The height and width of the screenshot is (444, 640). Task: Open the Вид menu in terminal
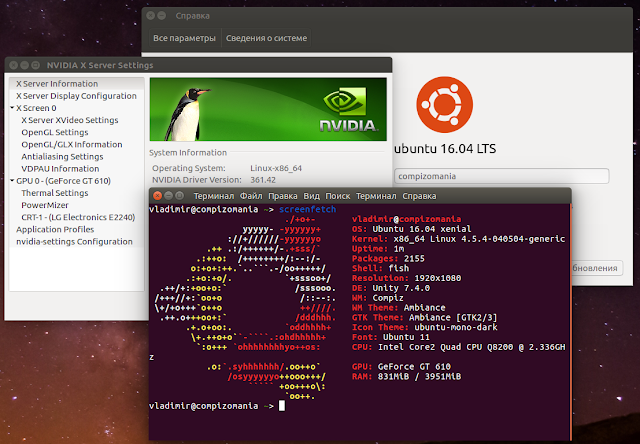click(x=311, y=196)
